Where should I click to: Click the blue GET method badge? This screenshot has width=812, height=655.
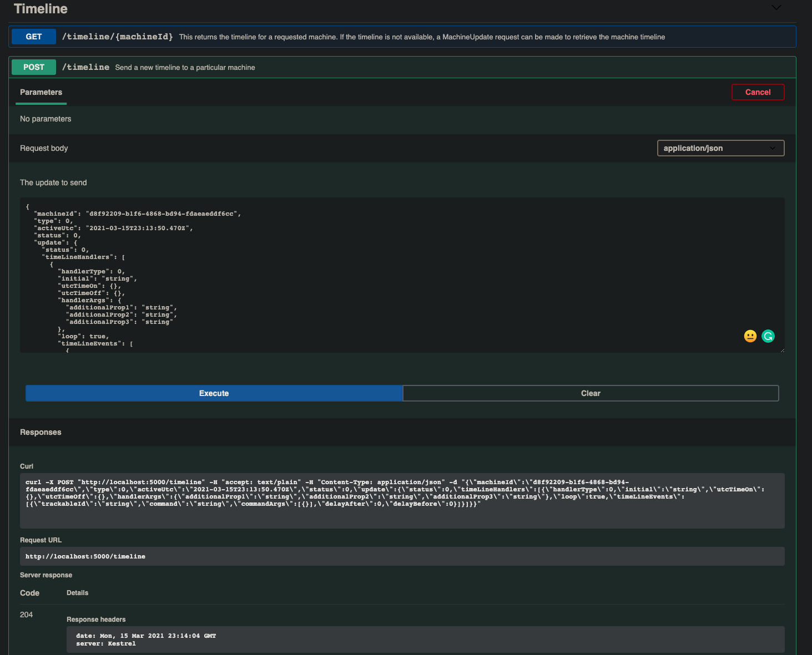point(33,36)
